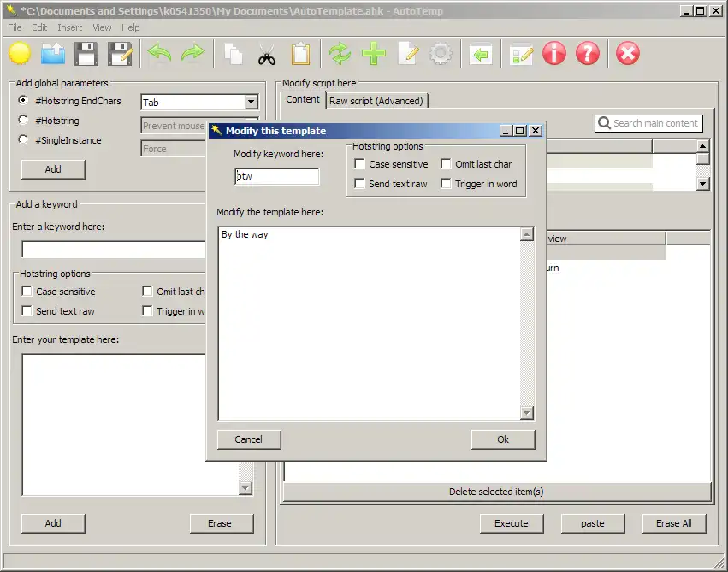Open the Insert menu
Screen dimensions: 728x572
tap(69, 27)
